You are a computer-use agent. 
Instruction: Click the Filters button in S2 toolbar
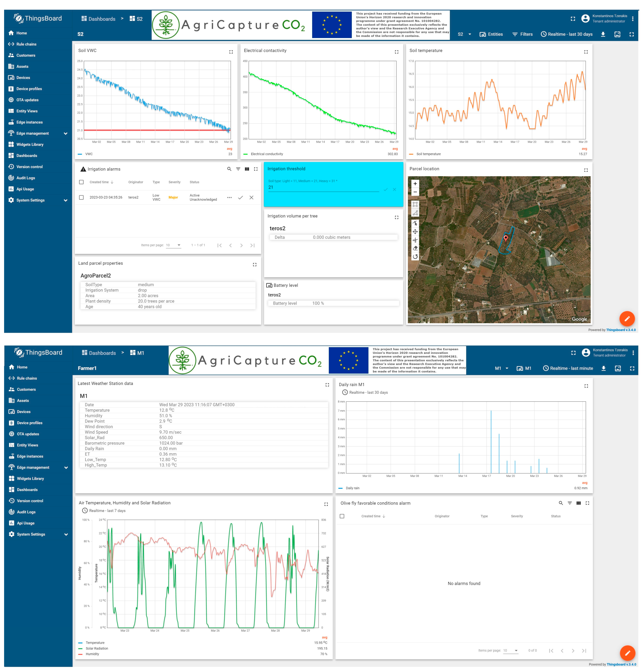point(523,34)
